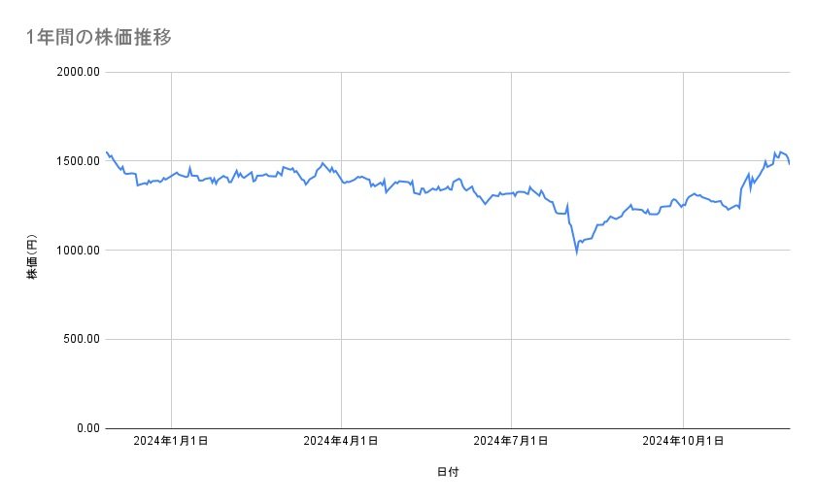Click the lowest dip of the price line
Viewport: 815px width, 504px height.
pos(577,252)
